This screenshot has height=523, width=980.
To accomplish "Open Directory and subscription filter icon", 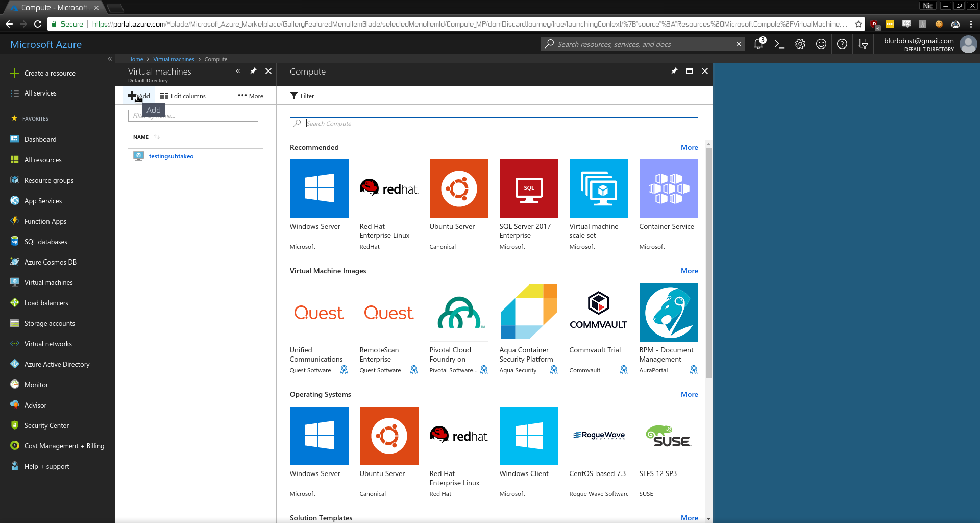I will 863,44.
